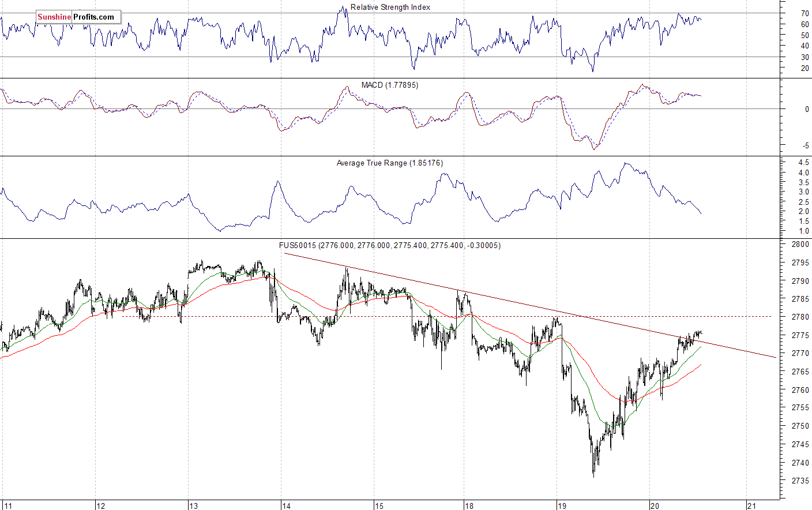Pick date label 11 on time axis
This screenshot has height=510, width=812.
[x=7, y=506]
